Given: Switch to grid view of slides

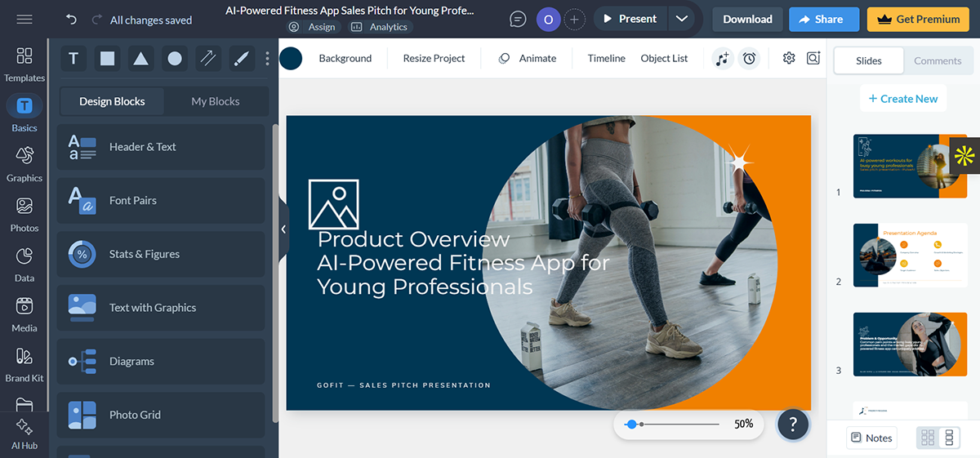Looking at the screenshot, I should (928, 438).
